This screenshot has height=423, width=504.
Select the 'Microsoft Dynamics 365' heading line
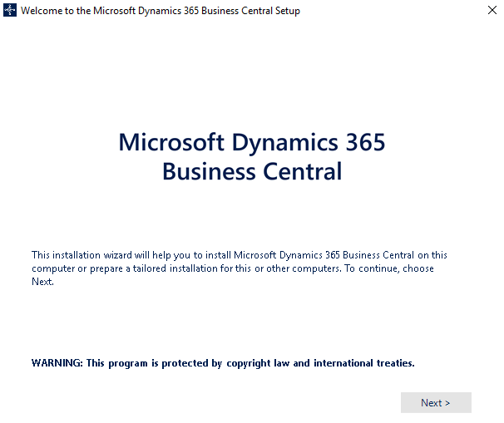point(252,143)
